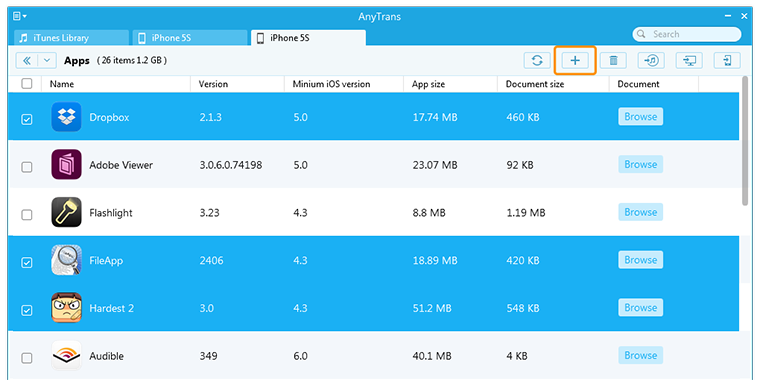Click the 2406 version cell
The height and width of the screenshot is (380, 760).
(211, 261)
